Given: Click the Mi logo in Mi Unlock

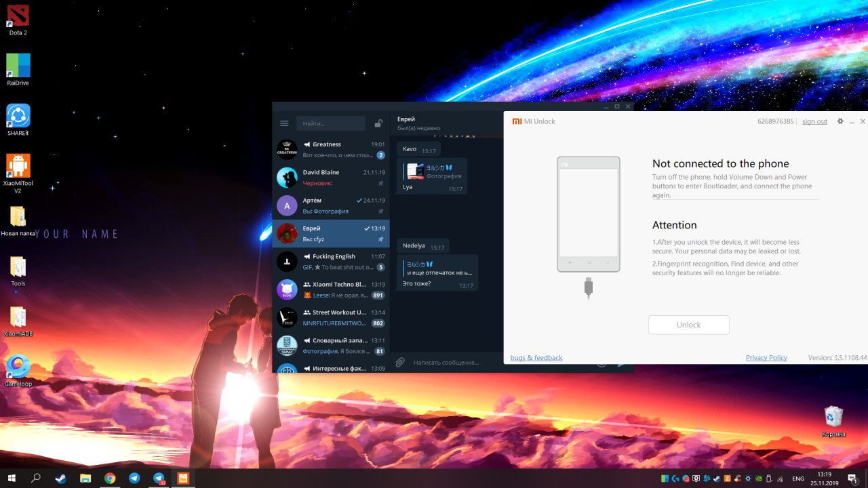Looking at the screenshot, I should (x=517, y=121).
